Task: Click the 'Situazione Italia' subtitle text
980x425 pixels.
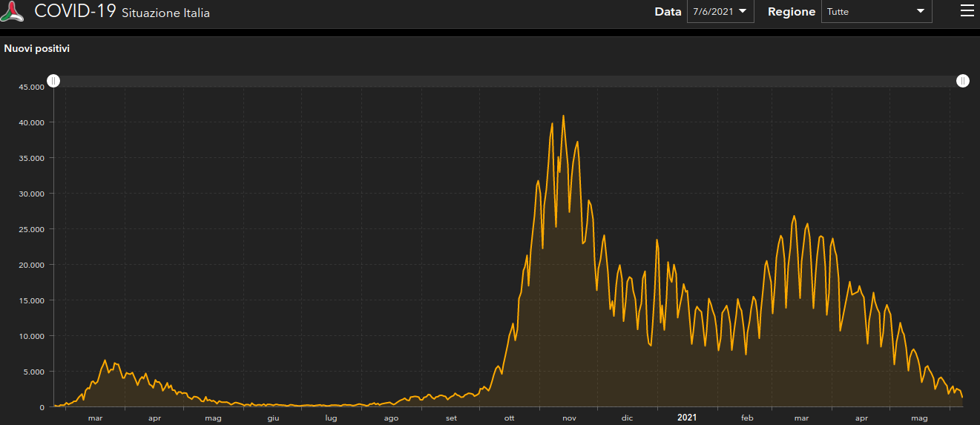Action: 165,13
